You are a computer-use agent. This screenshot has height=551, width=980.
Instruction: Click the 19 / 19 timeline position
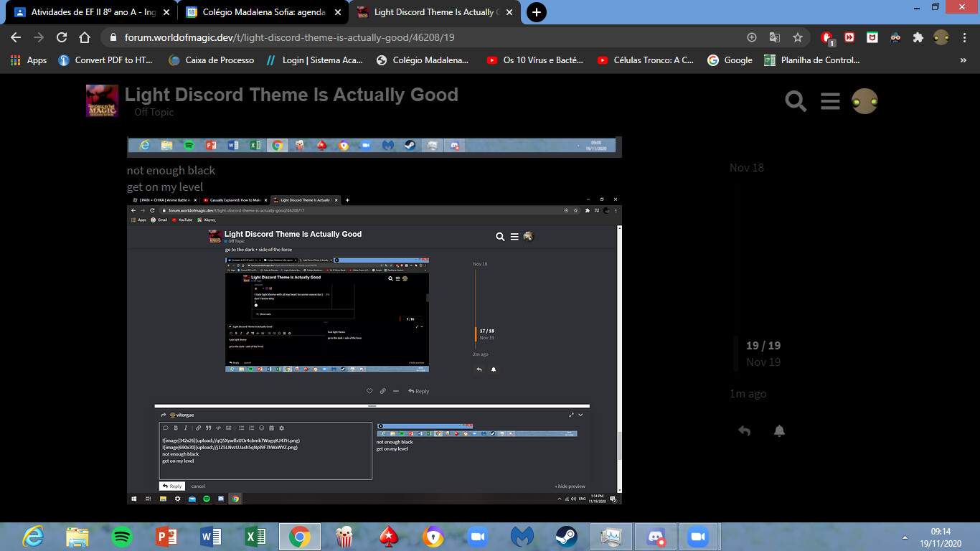click(763, 346)
